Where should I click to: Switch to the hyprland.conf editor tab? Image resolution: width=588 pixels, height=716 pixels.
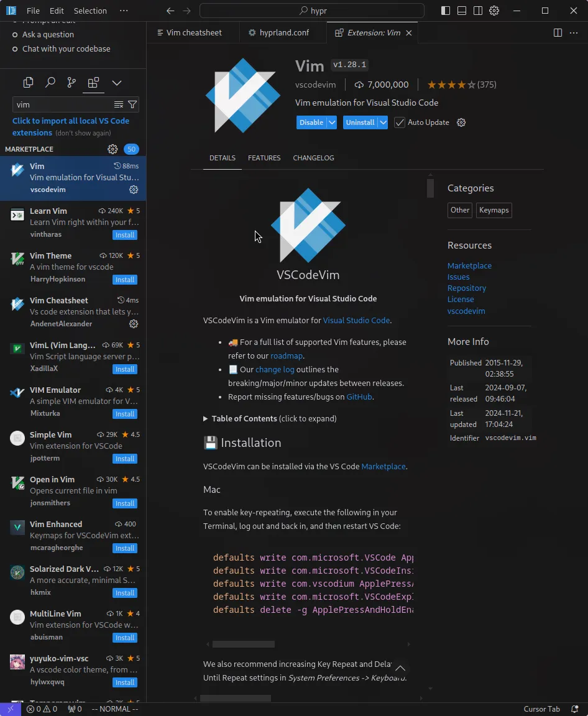(283, 33)
